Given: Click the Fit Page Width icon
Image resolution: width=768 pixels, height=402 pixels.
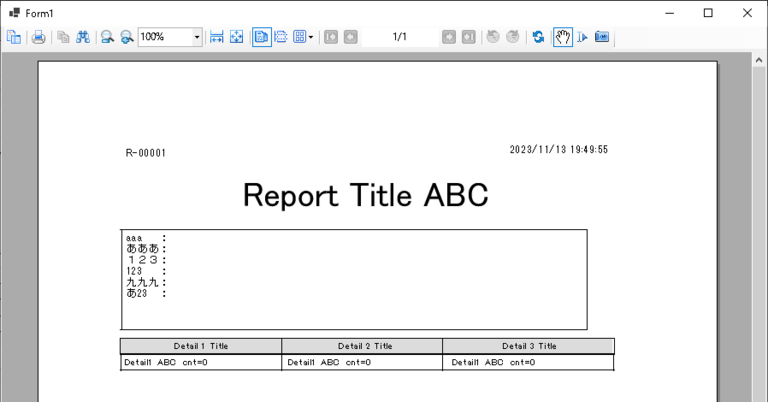Looking at the screenshot, I should [x=217, y=37].
